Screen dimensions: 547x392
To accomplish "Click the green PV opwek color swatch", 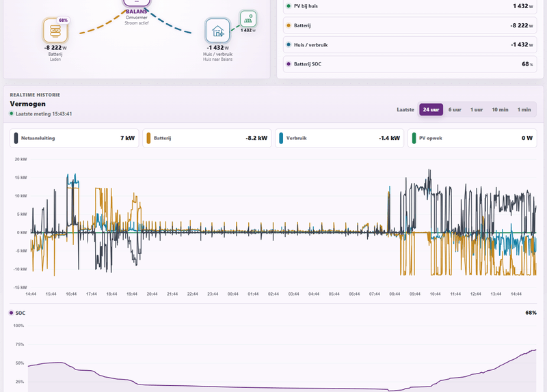I will pyautogui.click(x=414, y=138).
